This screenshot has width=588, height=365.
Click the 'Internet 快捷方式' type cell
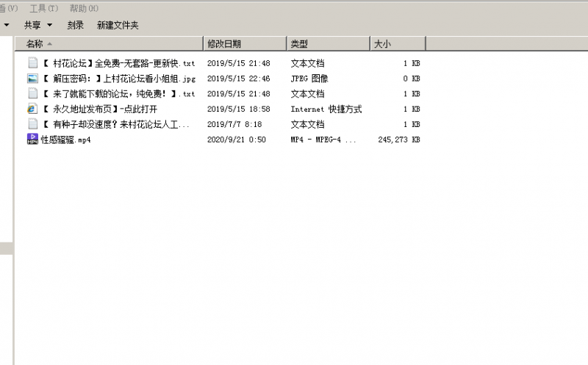point(326,109)
